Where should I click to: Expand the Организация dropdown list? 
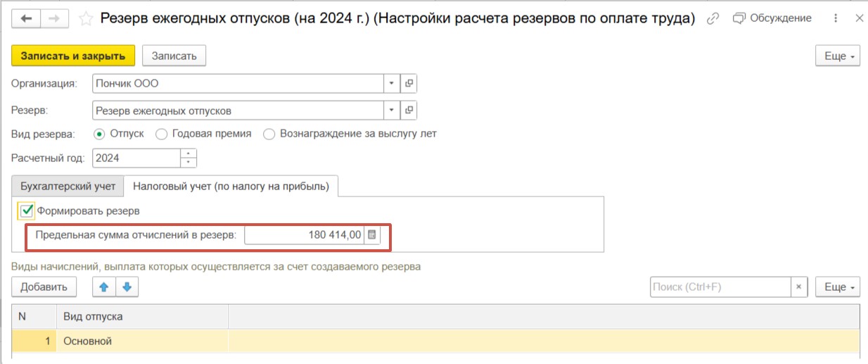[392, 84]
